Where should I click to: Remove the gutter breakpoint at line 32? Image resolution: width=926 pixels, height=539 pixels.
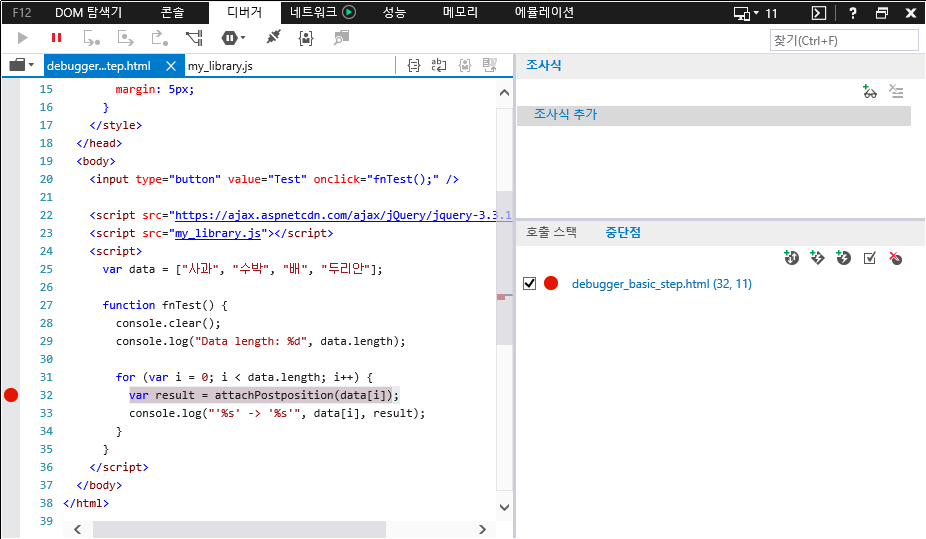[11, 395]
